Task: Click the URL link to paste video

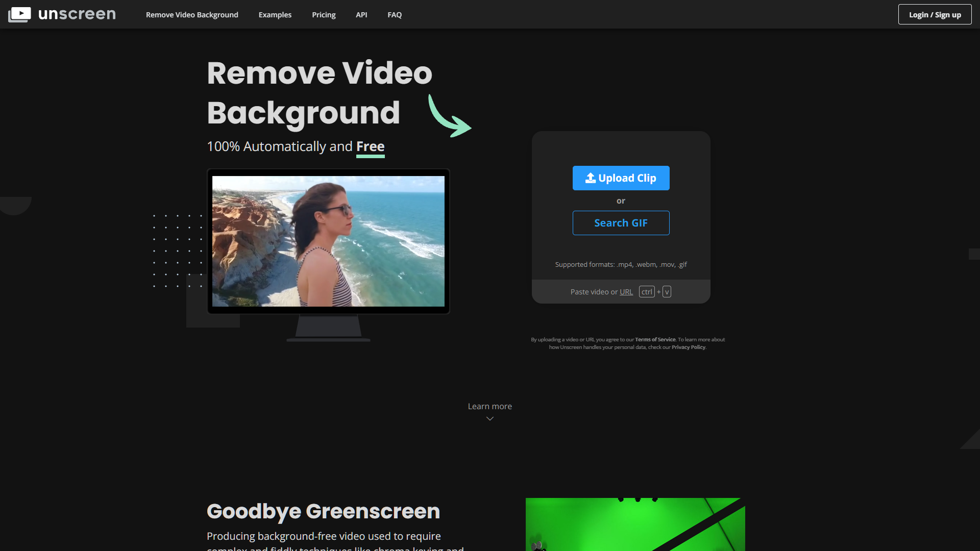Action: [626, 292]
